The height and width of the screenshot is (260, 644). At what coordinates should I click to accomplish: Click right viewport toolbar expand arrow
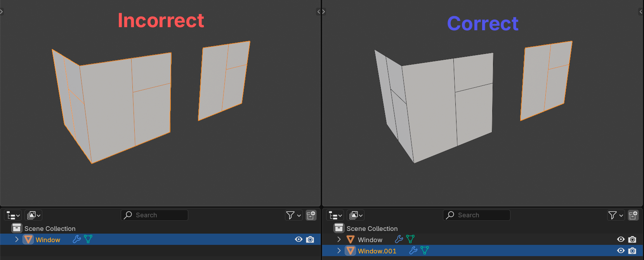point(324,12)
